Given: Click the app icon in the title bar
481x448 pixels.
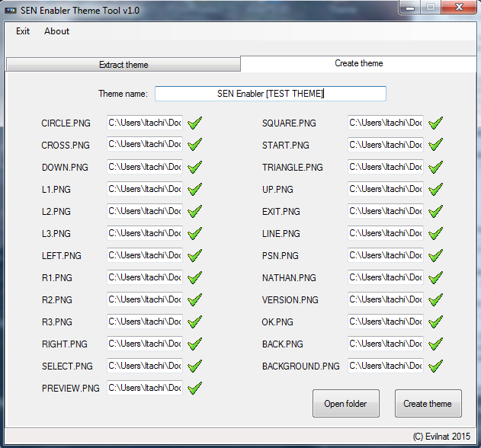Looking at the screenshot, I should (11, 8).
